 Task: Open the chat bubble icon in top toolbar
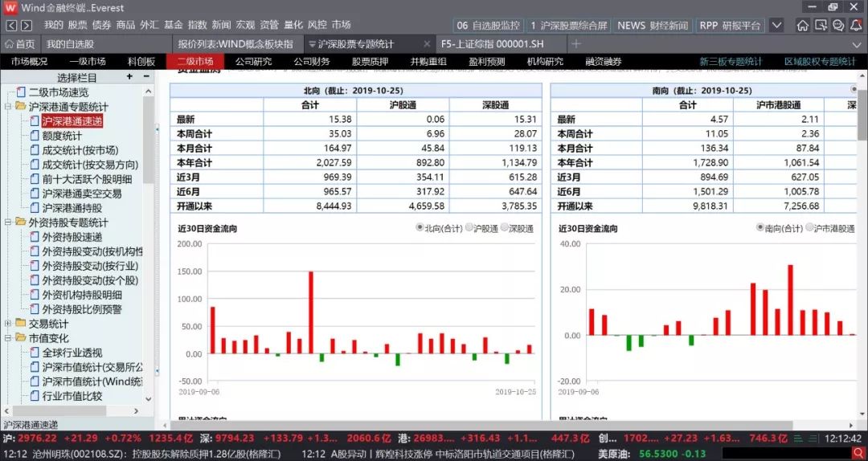pyautogui.click(x=838, y=26)
